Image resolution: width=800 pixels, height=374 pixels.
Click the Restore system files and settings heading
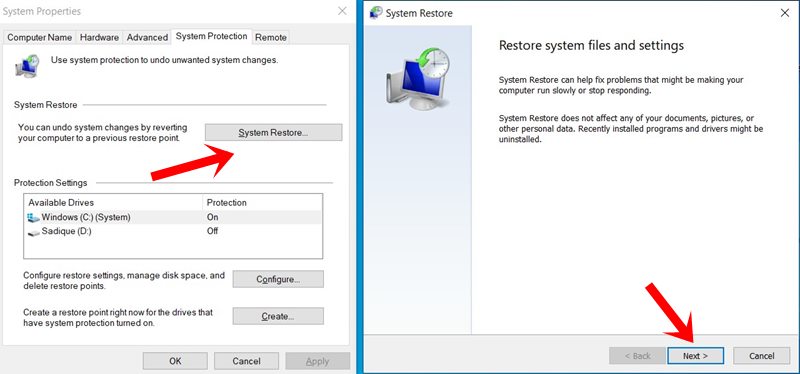coord(591,45)
